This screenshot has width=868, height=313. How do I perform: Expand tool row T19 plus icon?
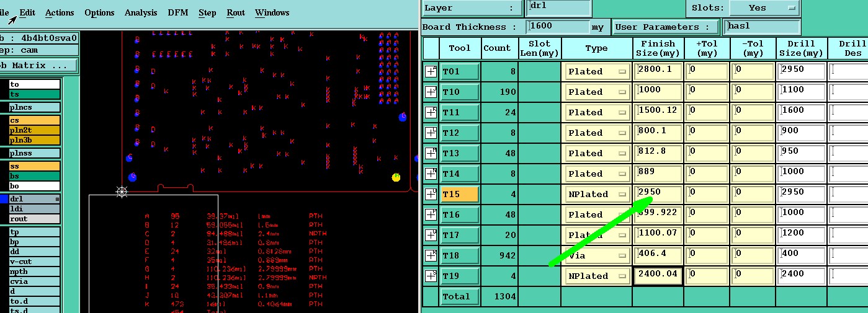[431, 276]
